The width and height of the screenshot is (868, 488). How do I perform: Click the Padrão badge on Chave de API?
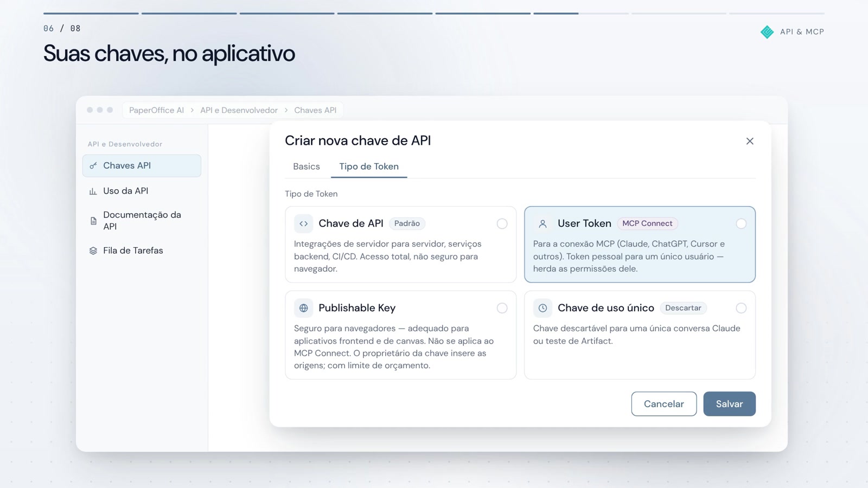coord(407,223)
